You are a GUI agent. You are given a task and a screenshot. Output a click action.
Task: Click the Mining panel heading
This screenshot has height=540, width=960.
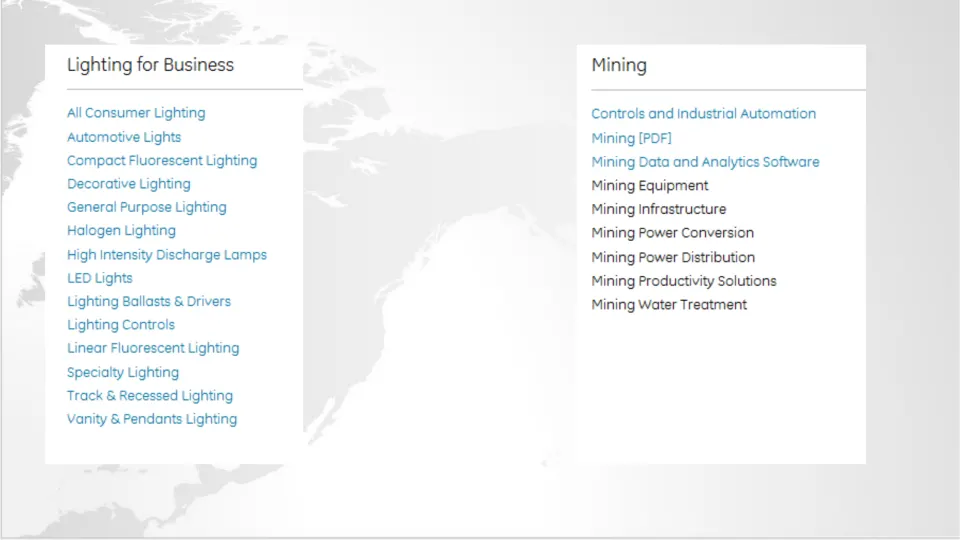pos(619,65)
